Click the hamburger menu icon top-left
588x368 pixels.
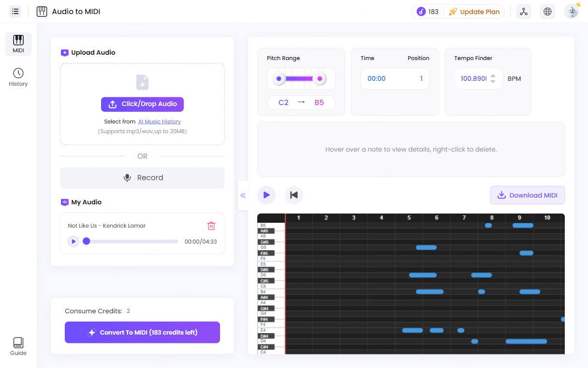pos(15,11)
